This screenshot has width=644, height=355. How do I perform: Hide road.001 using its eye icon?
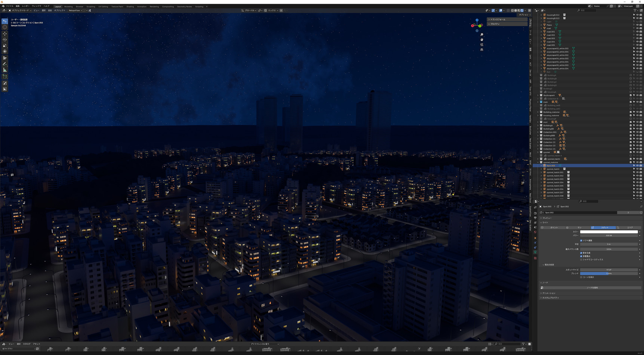[x=637, y=32]
